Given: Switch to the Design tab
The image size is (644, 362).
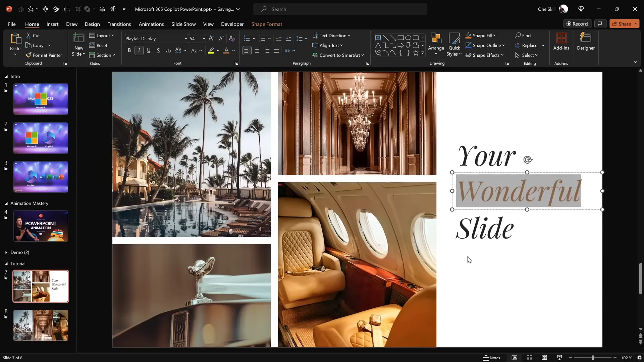Looking at the screenshot, I should point(92,24).
